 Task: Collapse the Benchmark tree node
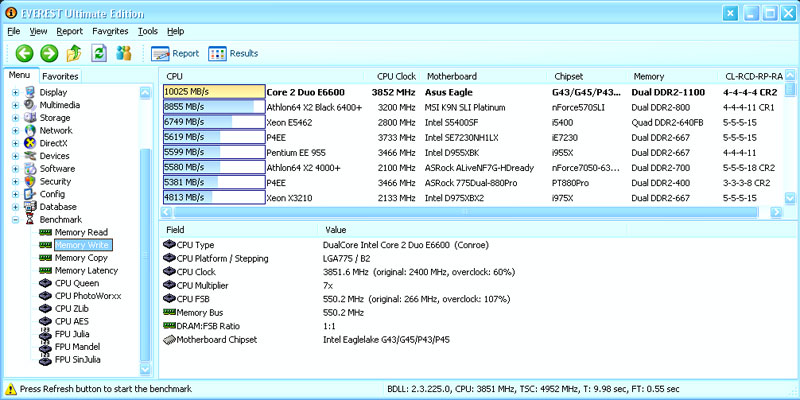15,220
